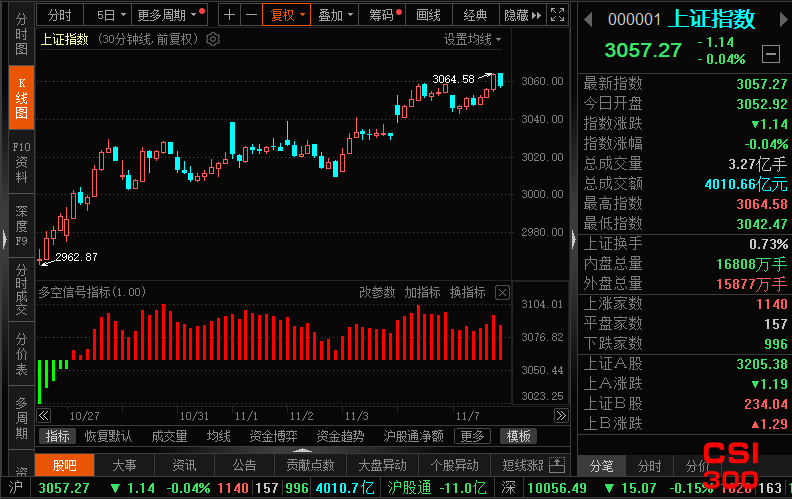This screenshot has height=499, width=792.
Task: Open 更多 indicators button
Action: [472, 436]
